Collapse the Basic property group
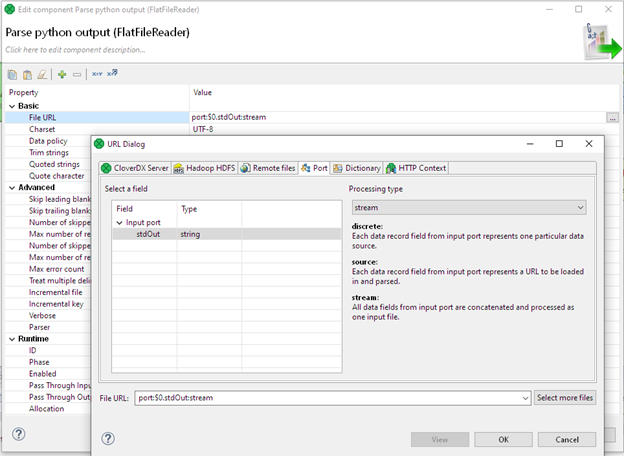Viewport: 624px width, 456px height. [12, 106]
